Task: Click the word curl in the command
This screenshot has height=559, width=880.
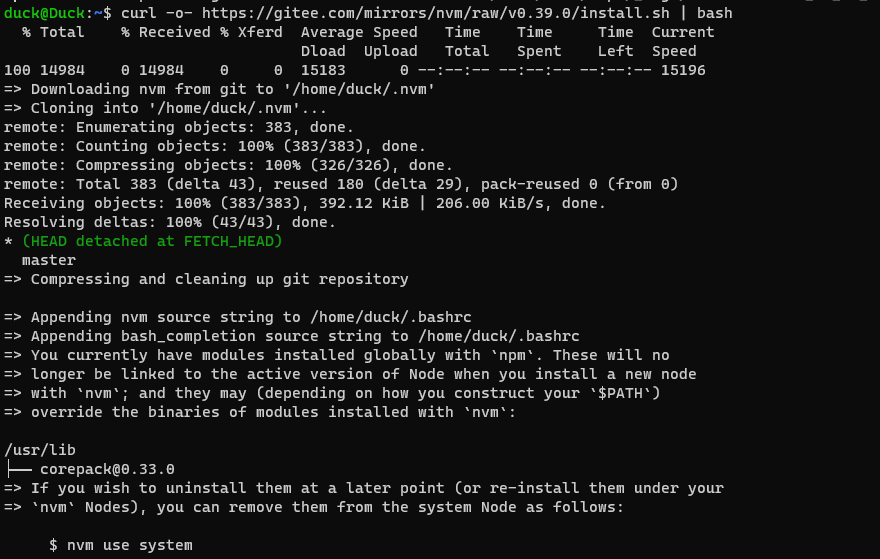Action: (138, 13)
